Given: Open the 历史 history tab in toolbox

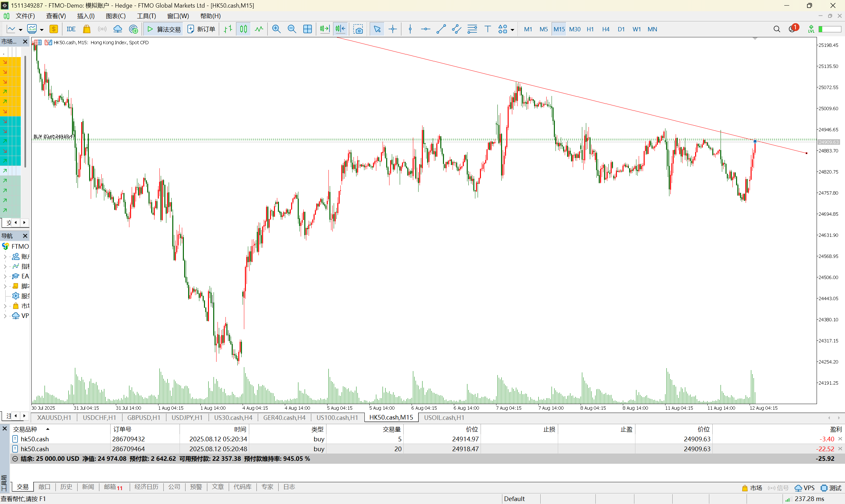Looking at the screenshot, I should (x=66, y=487).
